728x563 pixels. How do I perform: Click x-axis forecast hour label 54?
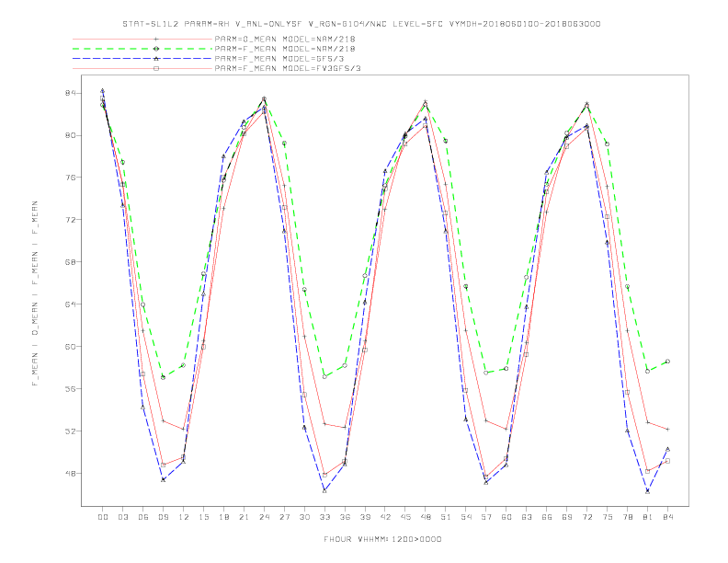pyautogui.click(x=466, y=517)
